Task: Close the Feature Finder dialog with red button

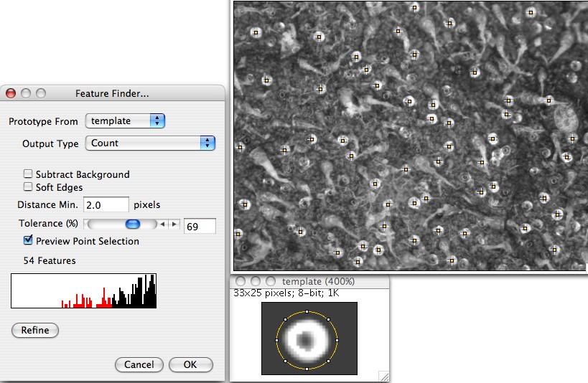Action: [11, 93]
